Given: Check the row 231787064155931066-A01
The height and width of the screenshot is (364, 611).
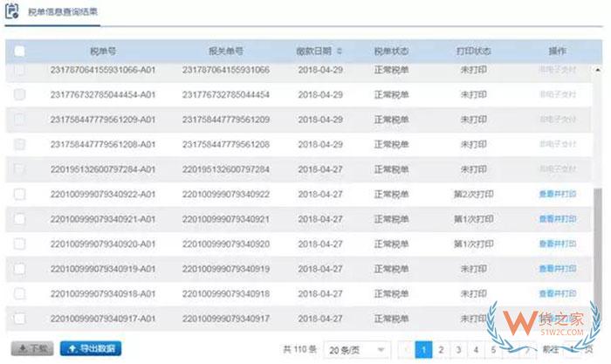Looking at the screenshot, I should point(19,70).
